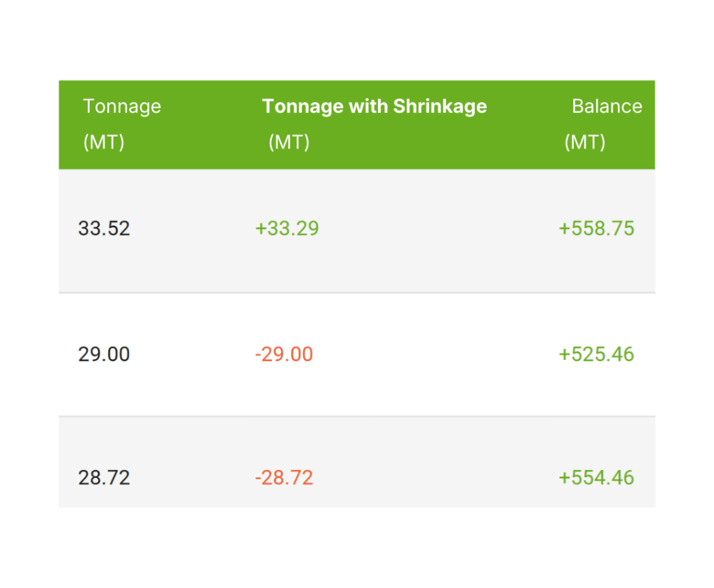The height and width of the screenshot is (588, 714).
Task: Open the +558.75 balance value
Action: pos(596,229)
